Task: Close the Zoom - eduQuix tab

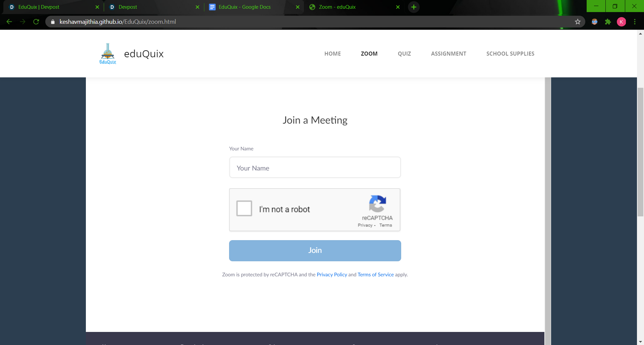Action: pyautogui.click(x=398, y=7)
